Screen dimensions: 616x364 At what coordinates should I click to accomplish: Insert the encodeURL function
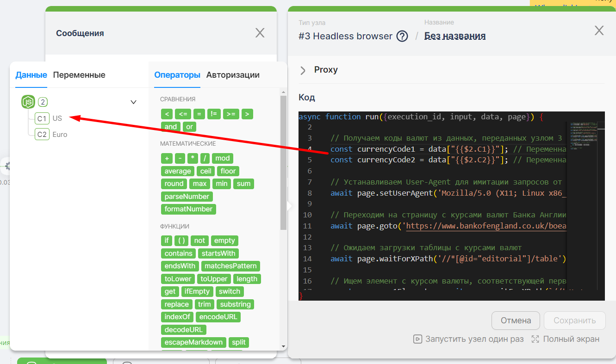tap(218, 317)
